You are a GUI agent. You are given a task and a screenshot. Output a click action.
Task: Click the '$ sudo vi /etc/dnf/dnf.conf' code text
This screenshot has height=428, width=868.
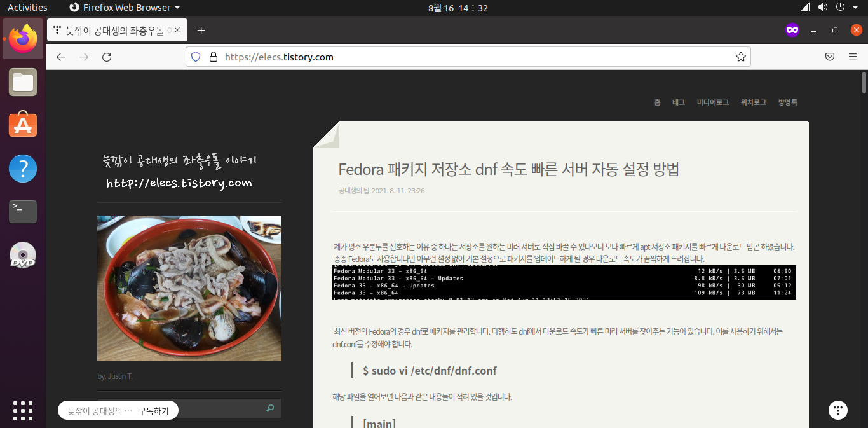[x=430, y=371]
